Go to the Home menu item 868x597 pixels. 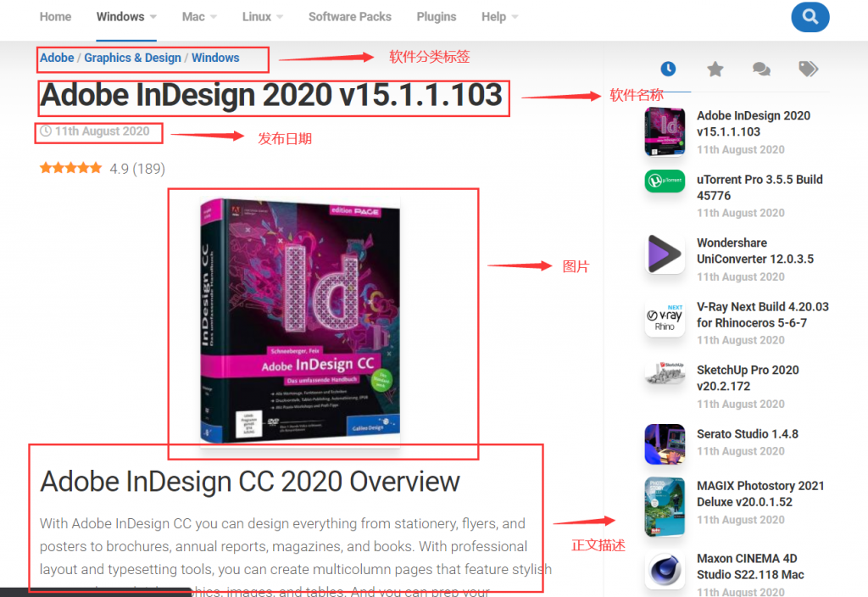55,17
